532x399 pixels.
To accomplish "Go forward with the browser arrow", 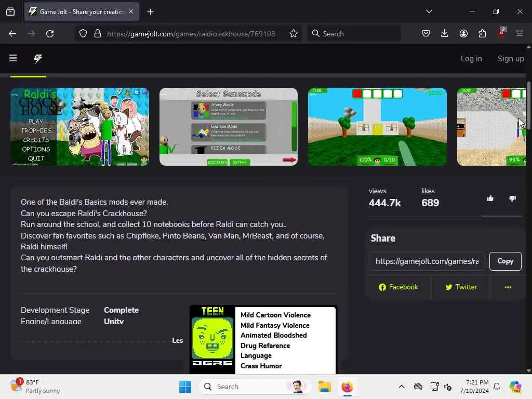I will 31,34.
